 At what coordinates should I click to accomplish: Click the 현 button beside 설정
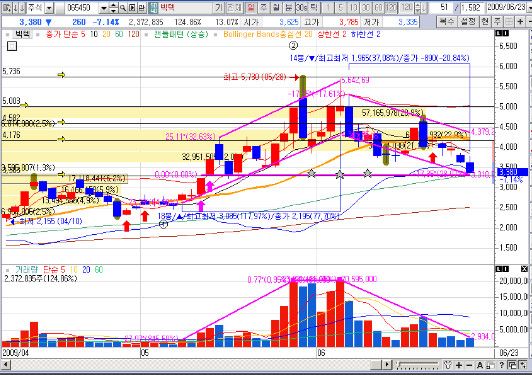point(485,22)
